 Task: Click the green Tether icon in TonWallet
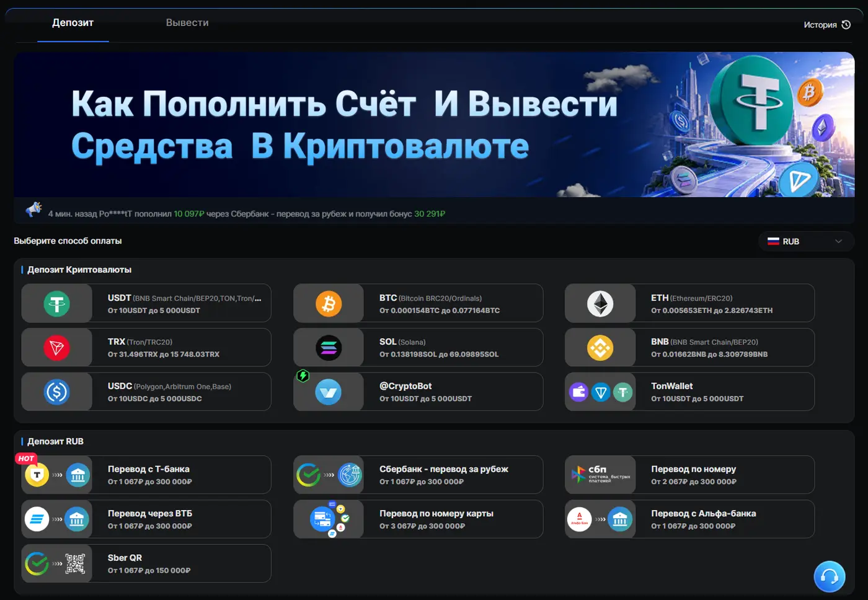pyautogui.click(x=622, y=392)
